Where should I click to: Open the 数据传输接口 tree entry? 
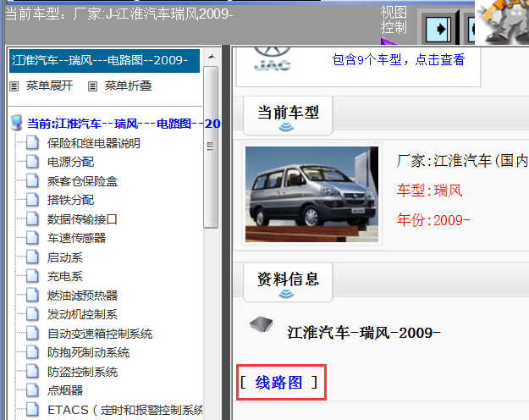82,219
